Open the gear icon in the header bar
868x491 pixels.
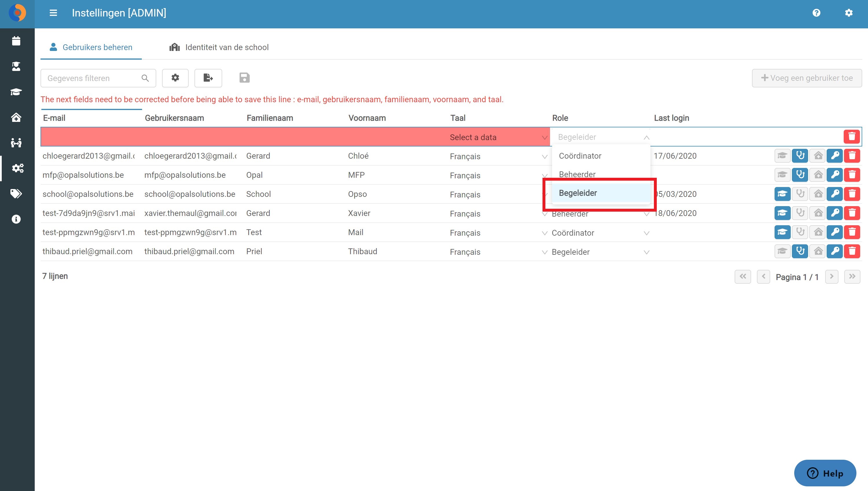point(849,13)
